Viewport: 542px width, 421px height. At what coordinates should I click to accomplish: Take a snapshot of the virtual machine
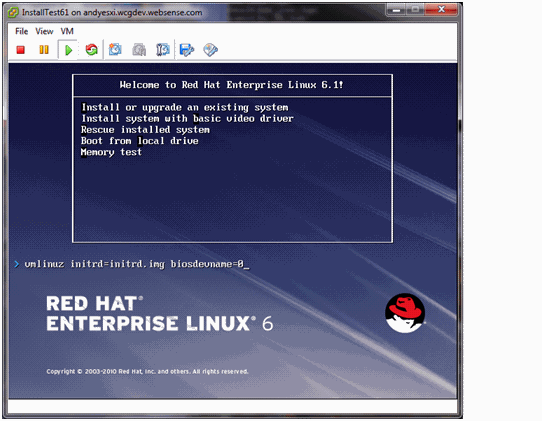point(115,50)
